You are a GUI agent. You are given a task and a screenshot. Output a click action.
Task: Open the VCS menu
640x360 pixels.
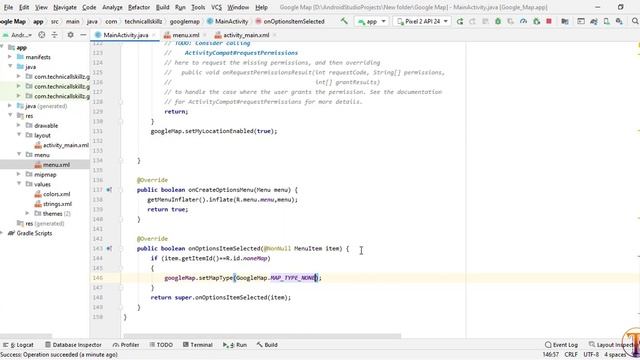click(x=216, y=7)
